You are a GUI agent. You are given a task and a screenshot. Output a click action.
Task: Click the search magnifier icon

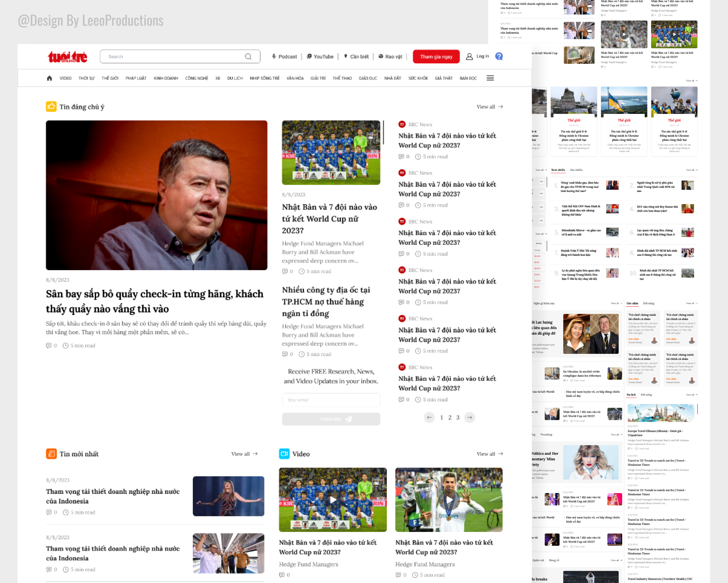pyautogui.click(x=248, y=56)
